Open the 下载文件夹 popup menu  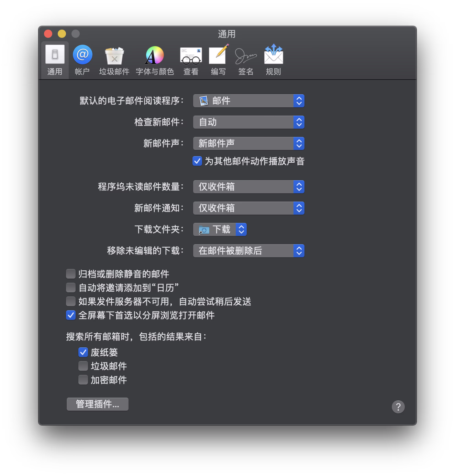220,229
